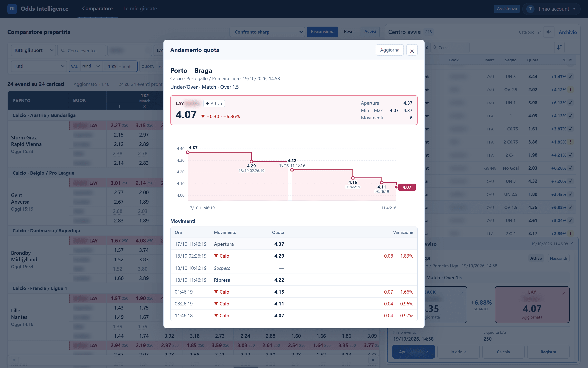This screenshot has height=368, width=588.
Task: Collapse the alert detail with the caret
Action: tap(572, 243)
